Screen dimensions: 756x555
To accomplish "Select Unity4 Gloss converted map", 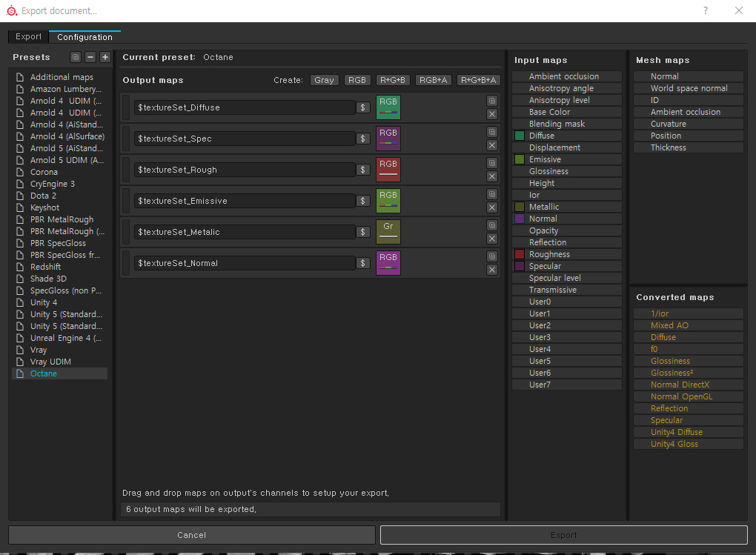I will (689, 444).
